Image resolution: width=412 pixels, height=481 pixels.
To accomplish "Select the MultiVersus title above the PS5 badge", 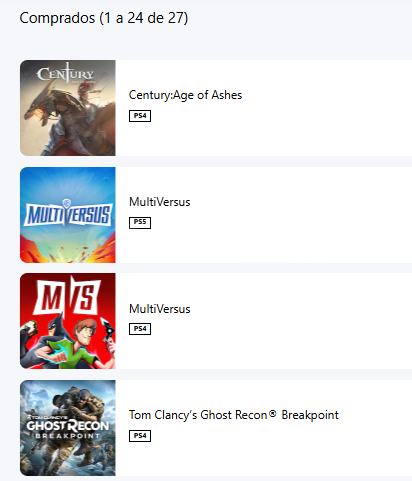I will 160,202.
